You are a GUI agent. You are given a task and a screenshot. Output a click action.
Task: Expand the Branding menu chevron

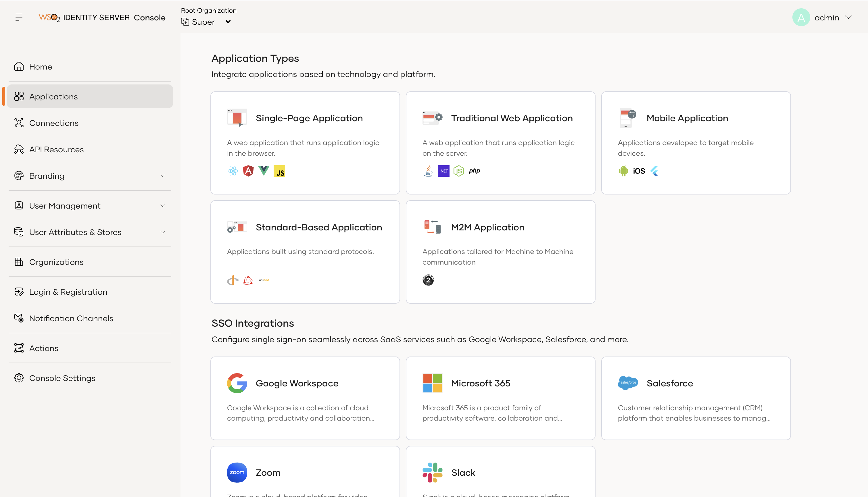(163, 176)
